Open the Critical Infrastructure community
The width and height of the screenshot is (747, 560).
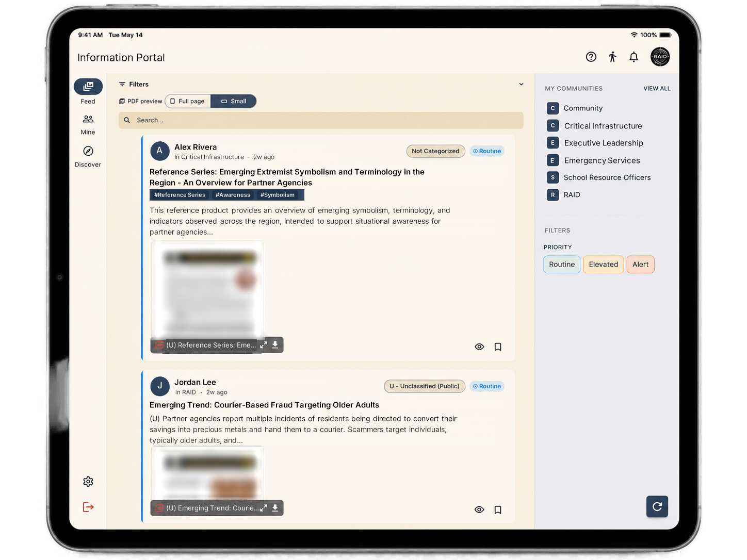click(595, 126)
